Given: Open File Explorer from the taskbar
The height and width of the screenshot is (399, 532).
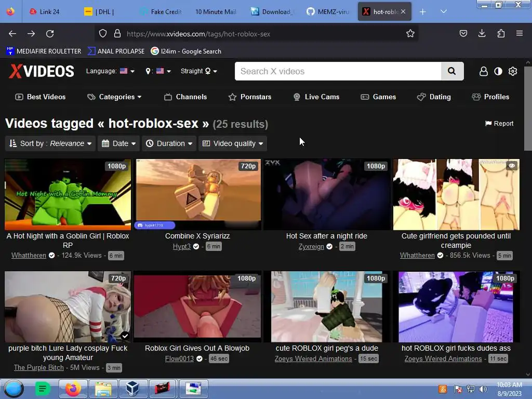Looking at the screenshot, I should coord(103,389).
